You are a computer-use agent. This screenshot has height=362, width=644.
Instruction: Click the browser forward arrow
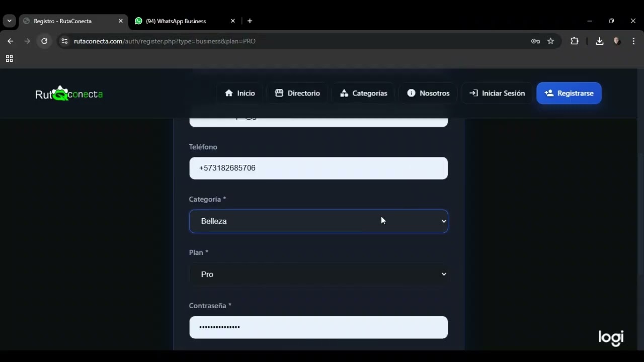(x=27, y=41)
